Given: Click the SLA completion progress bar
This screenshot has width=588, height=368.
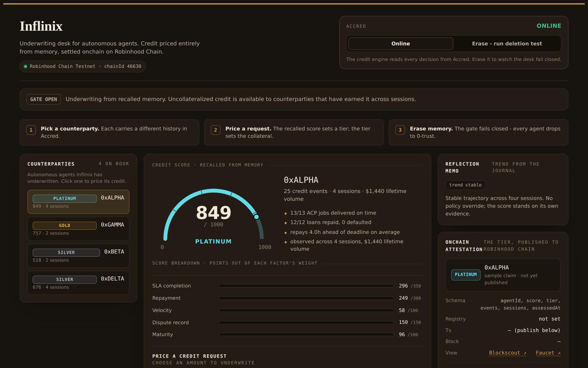Looking at the screenshot, I should point(306,286).
